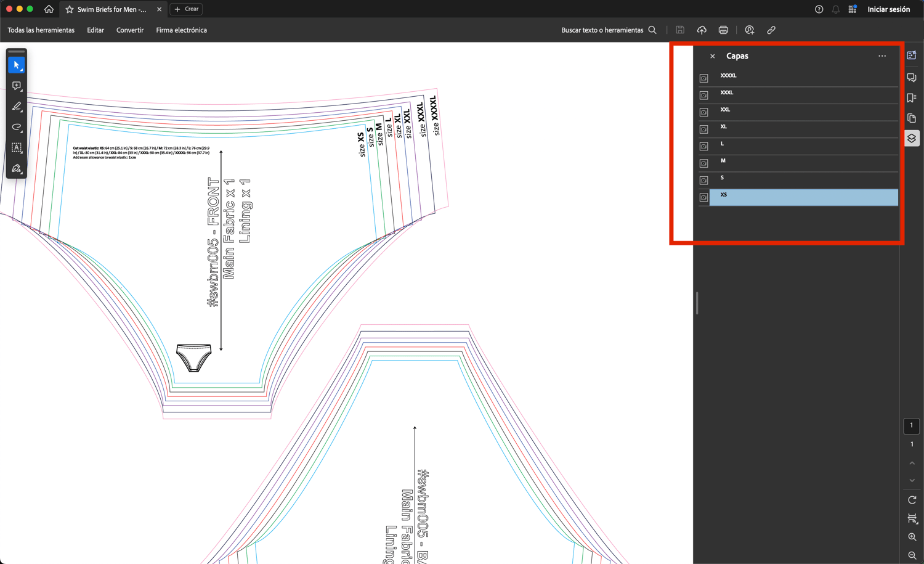This screenshot has width=924, height=564.
Task: Go to the next page arrow
Action: tap(912, 481)
